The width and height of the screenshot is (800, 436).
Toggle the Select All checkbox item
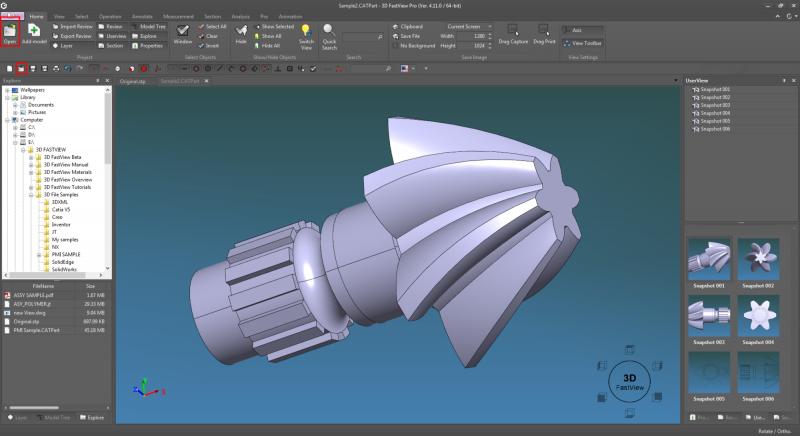(212, 27)
